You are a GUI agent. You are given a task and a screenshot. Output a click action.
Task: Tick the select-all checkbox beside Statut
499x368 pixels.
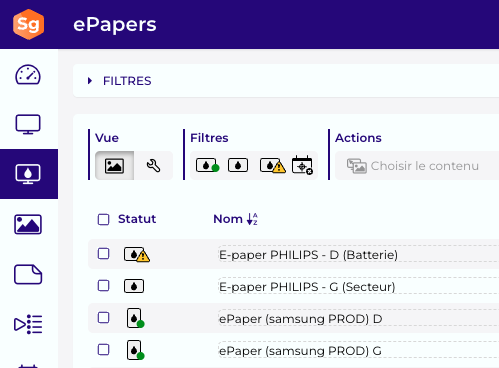click(x=103, y=219)
